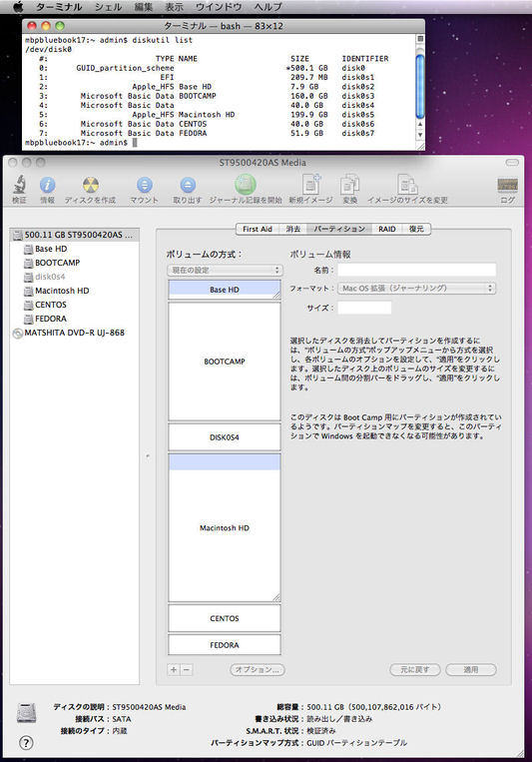Click the minus remove partition button
The width and height of the screenshot is (532, 762).
[x=186, y=670]
